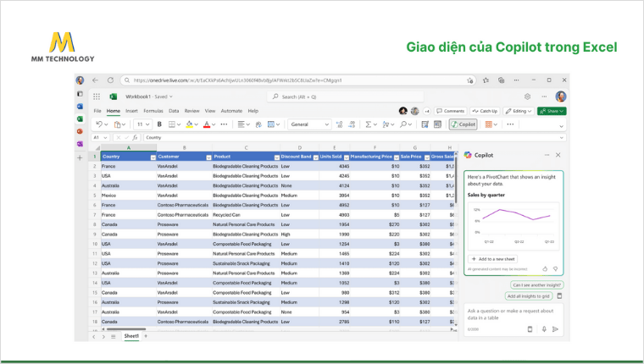Click thumbs down on the Copilot response
The width and height of the screenshot is (644, 364).
(556, 269)
